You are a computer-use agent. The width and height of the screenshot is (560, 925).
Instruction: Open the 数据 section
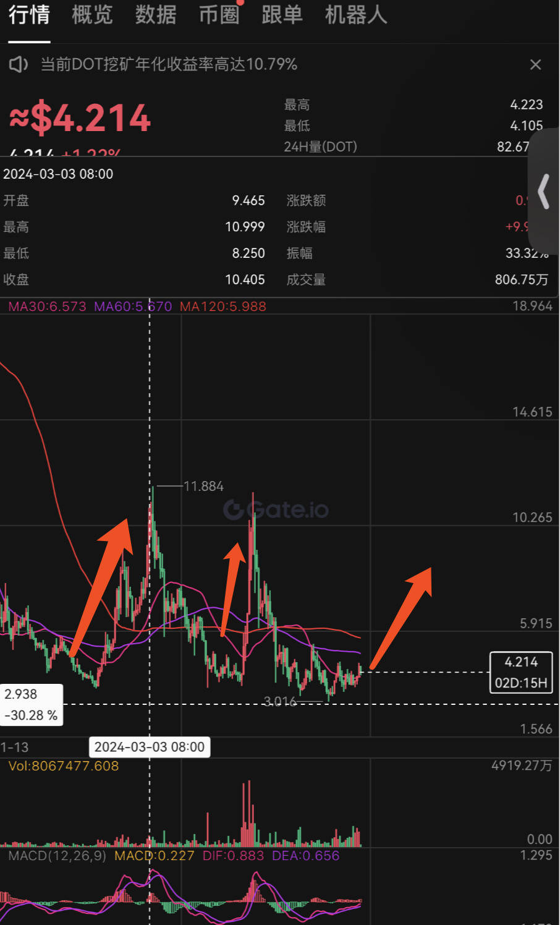point(155,17)
